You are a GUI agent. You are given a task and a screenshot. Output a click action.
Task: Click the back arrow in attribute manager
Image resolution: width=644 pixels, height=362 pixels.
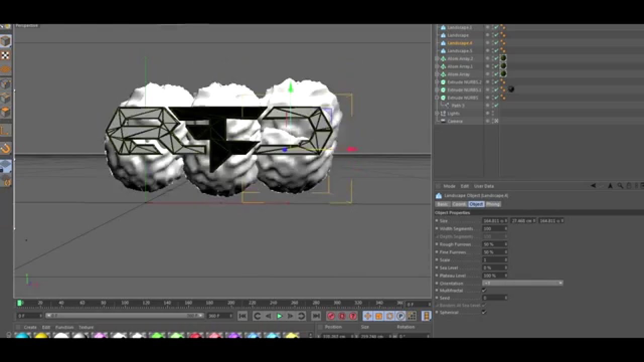click(x=594, y=186)
